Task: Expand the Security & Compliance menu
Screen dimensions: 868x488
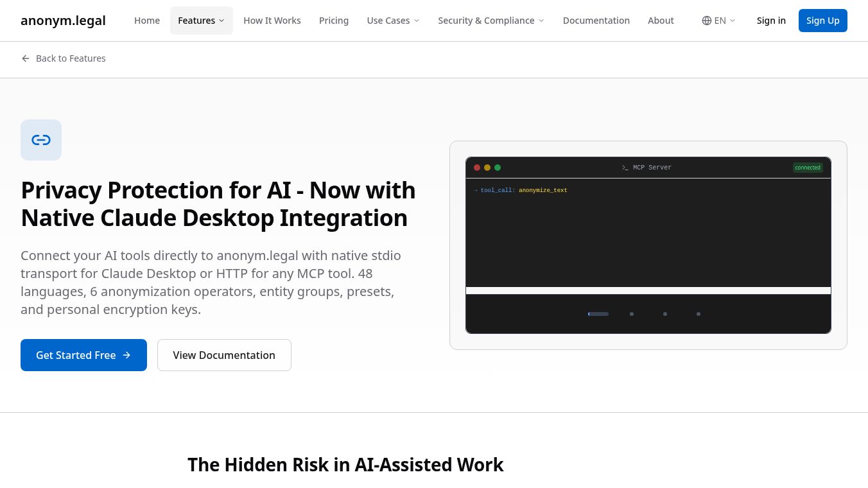Action: 491,21
